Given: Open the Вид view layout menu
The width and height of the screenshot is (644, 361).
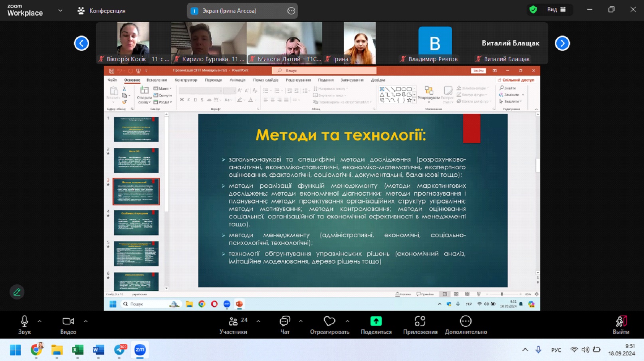Looking at the screenshot, I should click(556, 10).
